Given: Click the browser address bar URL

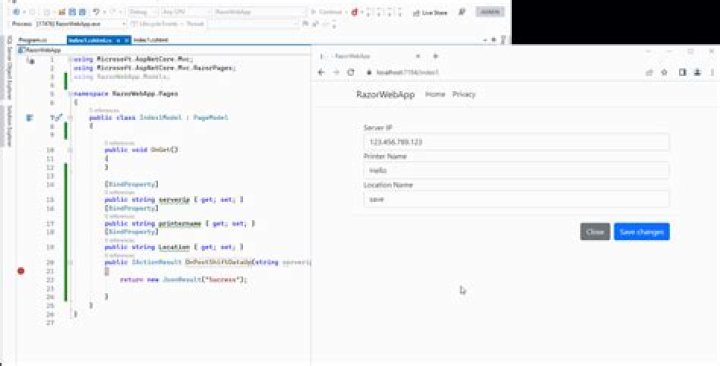Looking at the screenshot, I should [x=408, y=73].
